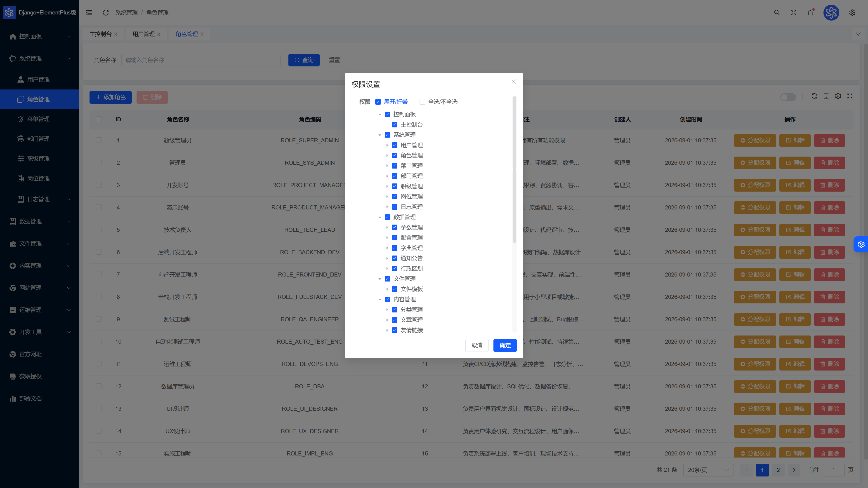Toggle fullscreen mode icon in header
Image resolution: width=868 pixels, height=488 pixels.
(x=794, y=12)
